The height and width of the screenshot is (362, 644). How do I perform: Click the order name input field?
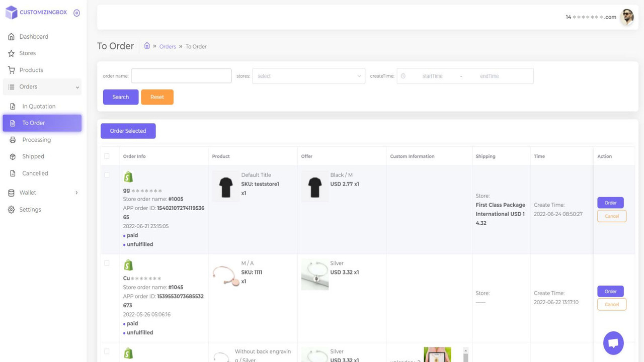coord(181,76)
